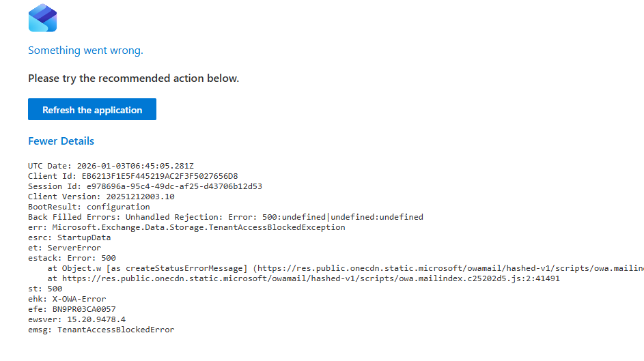Click the emsg TenantAccessBlockedError line
Image resolution: width=644 pixels, height=361 pixels.
(x=101, y=330)
